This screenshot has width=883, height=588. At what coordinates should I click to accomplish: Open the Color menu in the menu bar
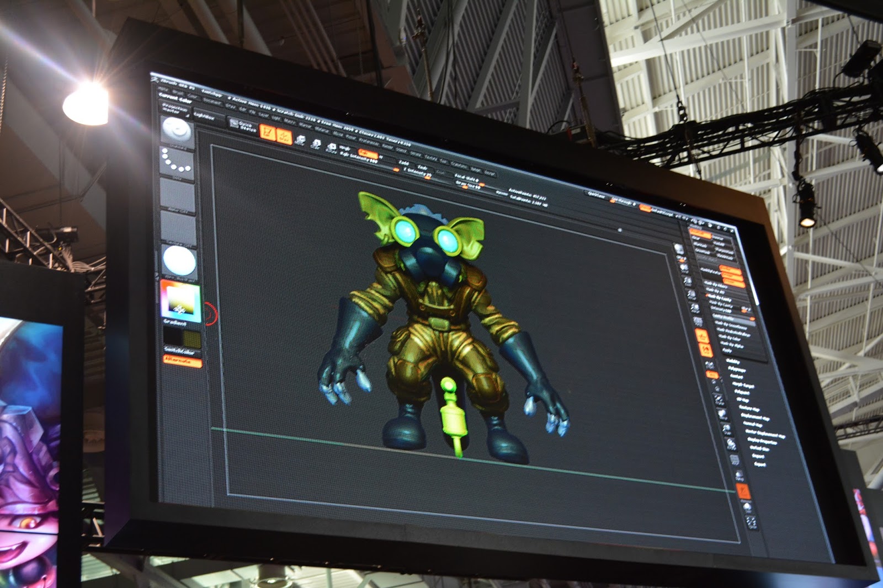[x=192, y=97]
